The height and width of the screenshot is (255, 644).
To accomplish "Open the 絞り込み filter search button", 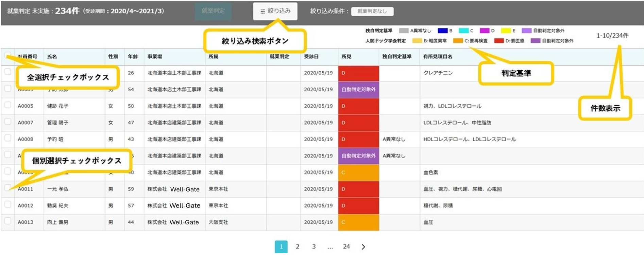I will pyautogui.click(x=275, y=11).
